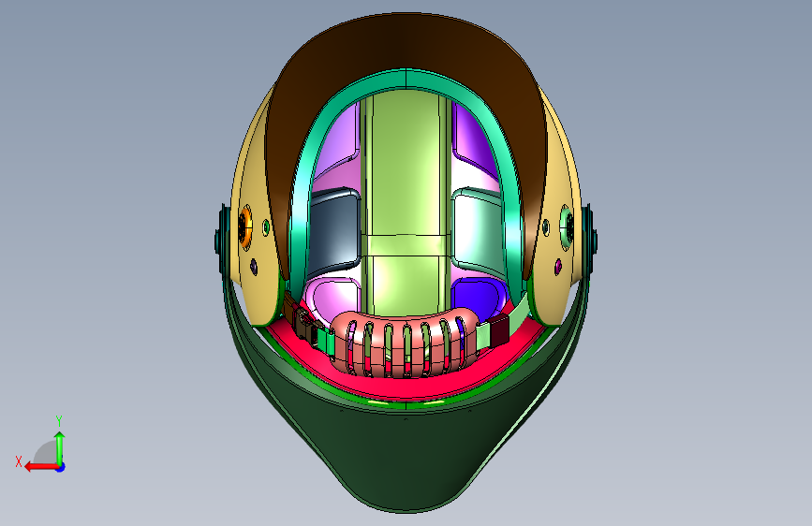The image size is (812, 526).
Task: Pick the dark blue lower right pad
Action: (x=478, y=299)
